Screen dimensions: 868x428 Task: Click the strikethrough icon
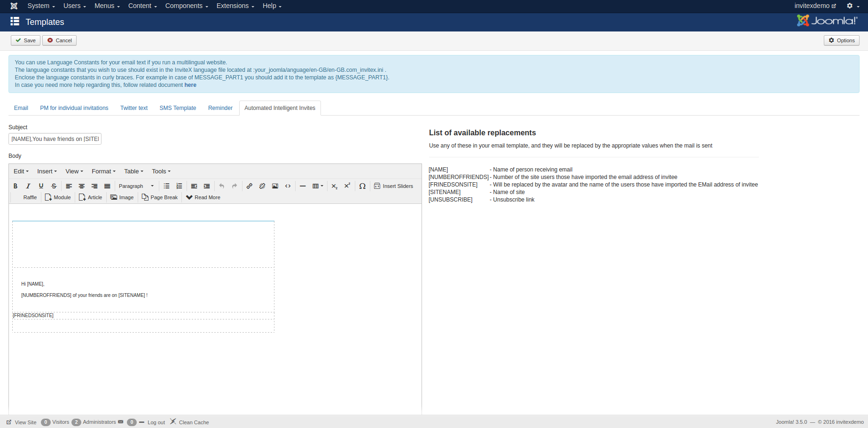point(54,186)
